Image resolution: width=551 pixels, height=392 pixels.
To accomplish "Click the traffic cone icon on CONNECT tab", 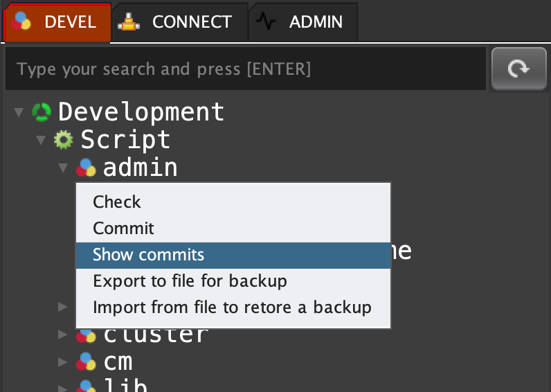I will click(128, 21).
